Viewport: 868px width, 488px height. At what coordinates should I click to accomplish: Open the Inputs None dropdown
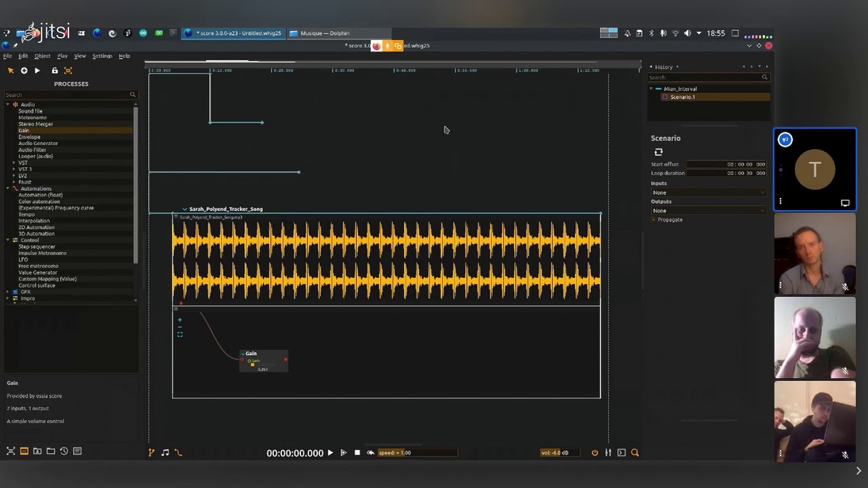[709, 192]
